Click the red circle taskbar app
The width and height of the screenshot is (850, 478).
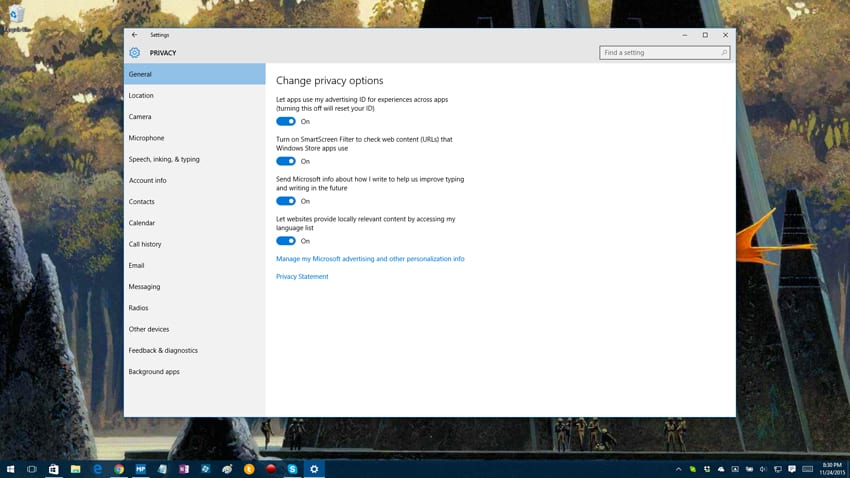[x=271, y=469]
